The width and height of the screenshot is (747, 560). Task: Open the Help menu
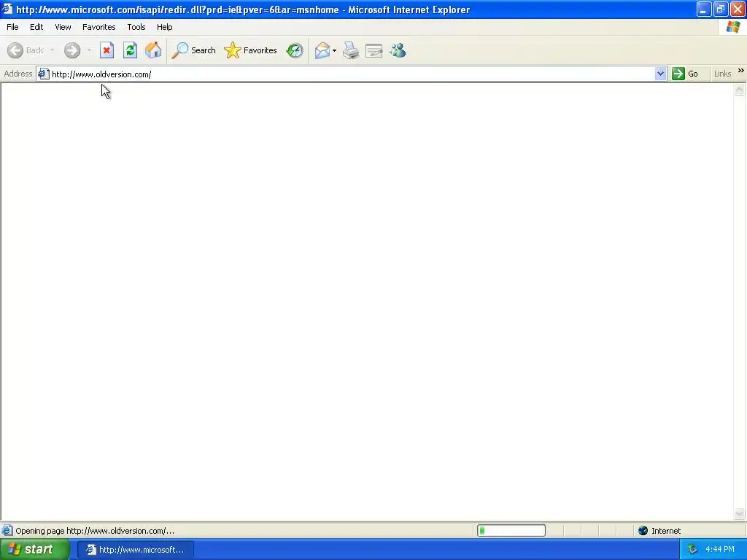point(164,27)
